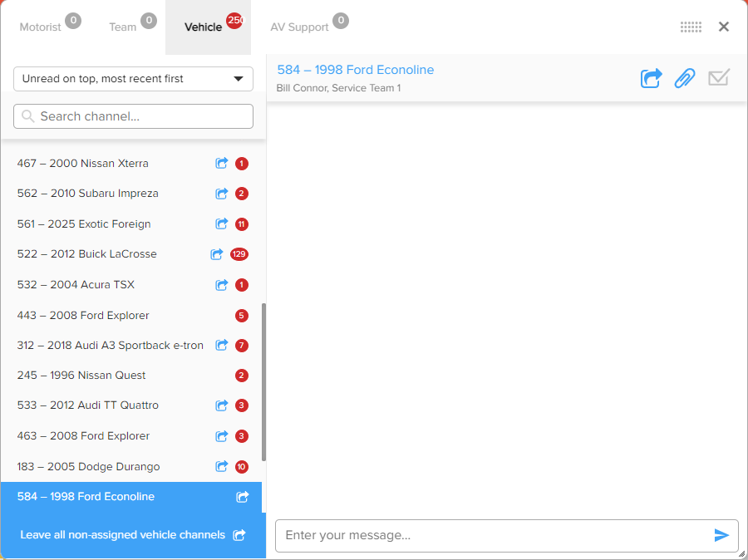The image size is (748, 560).
Task: Leave the 562 – 2010 Subaru Impreza channel
Action: pos(221,194)
